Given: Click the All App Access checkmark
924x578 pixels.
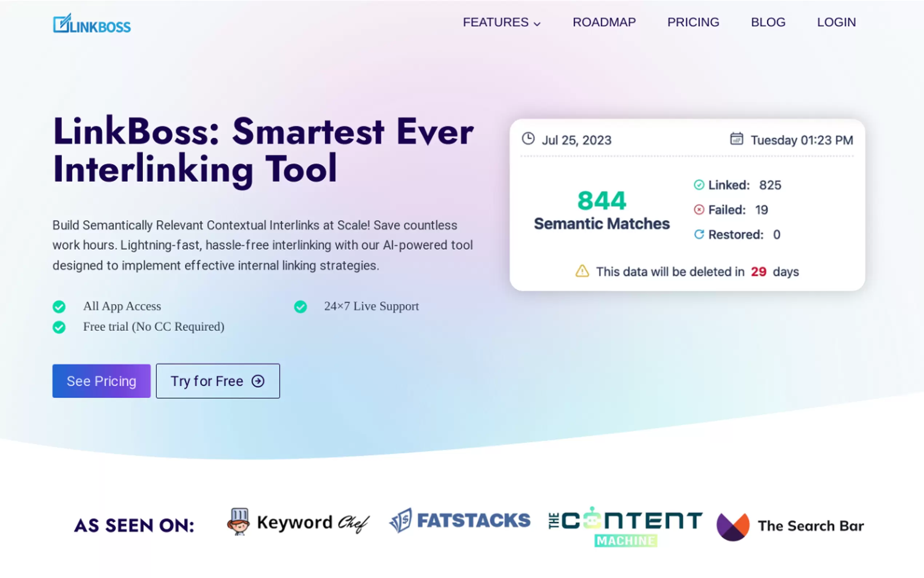Looking at the screenshot, I should pyautogui.click(x=59, y=306).
